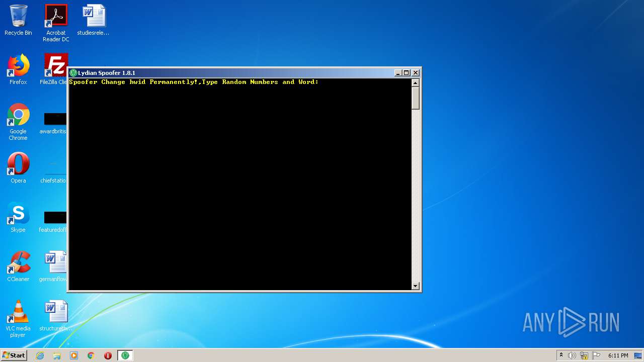Click the Lydian Spoofer title bar icon

coord(73,73)
